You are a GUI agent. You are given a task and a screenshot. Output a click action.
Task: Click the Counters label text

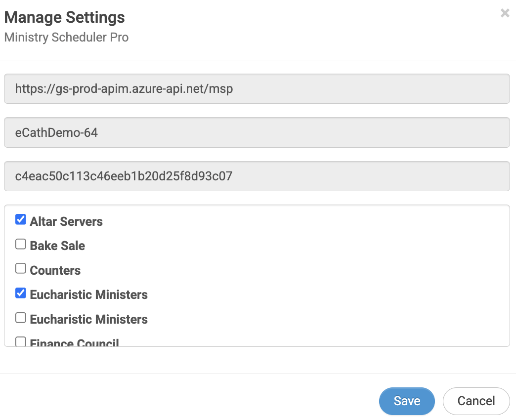click(x=55, y=271)
